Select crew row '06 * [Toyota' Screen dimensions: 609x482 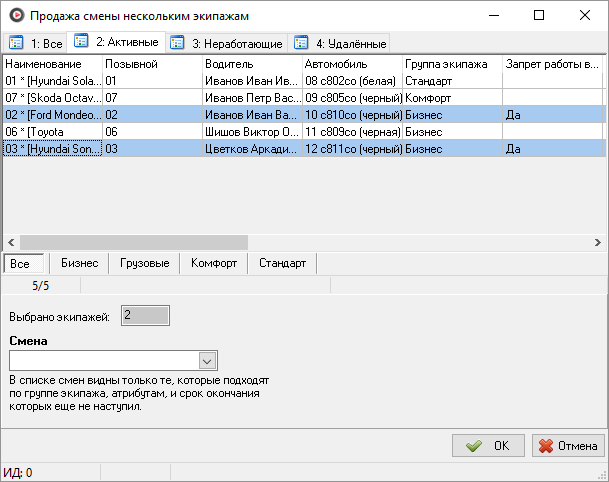point(52,131)
